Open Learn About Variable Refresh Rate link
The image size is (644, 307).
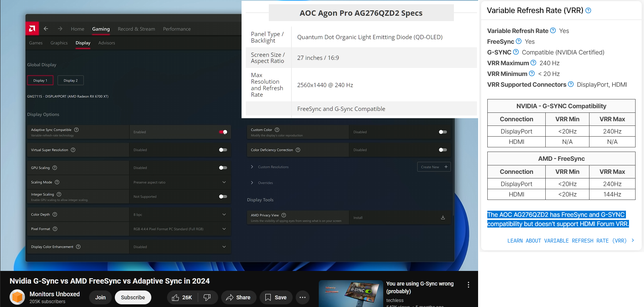[571, 241]
